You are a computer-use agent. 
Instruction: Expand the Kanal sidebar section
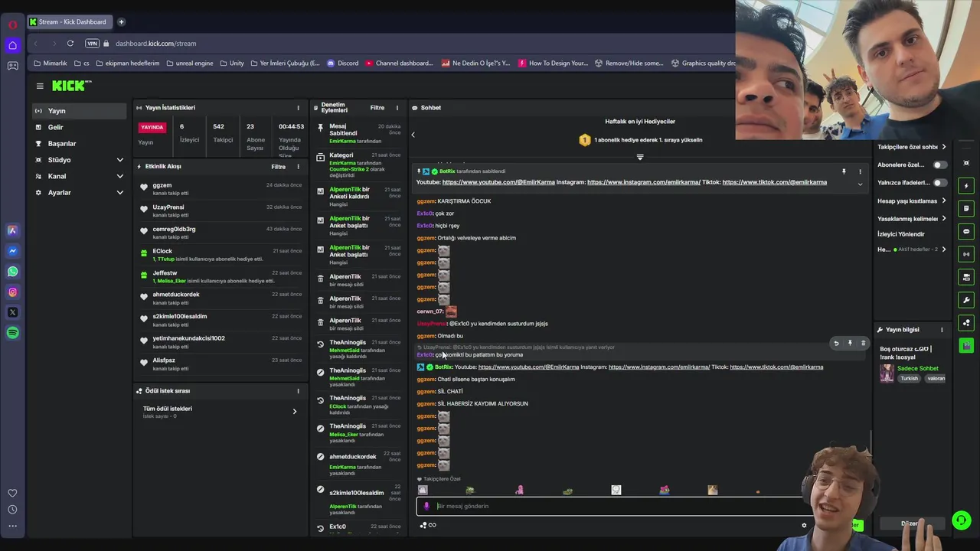pyautogui.click(x=79, y=176)
